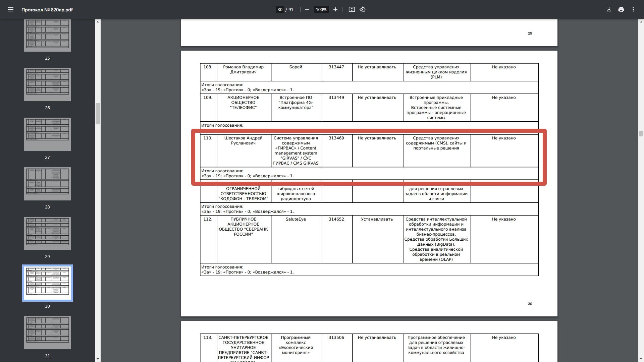644x362 pixels.
Task: Click the zoom in plus icon
Action: coord(335,9)
